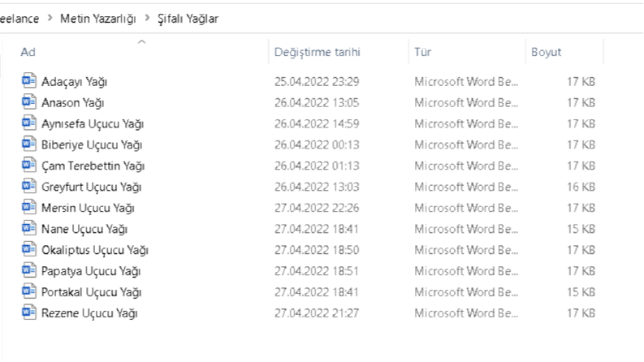This screenshot has height=362, width=644.
Task: Click the 16 KB size of Greyfurt file
Action: click(581, 187)
